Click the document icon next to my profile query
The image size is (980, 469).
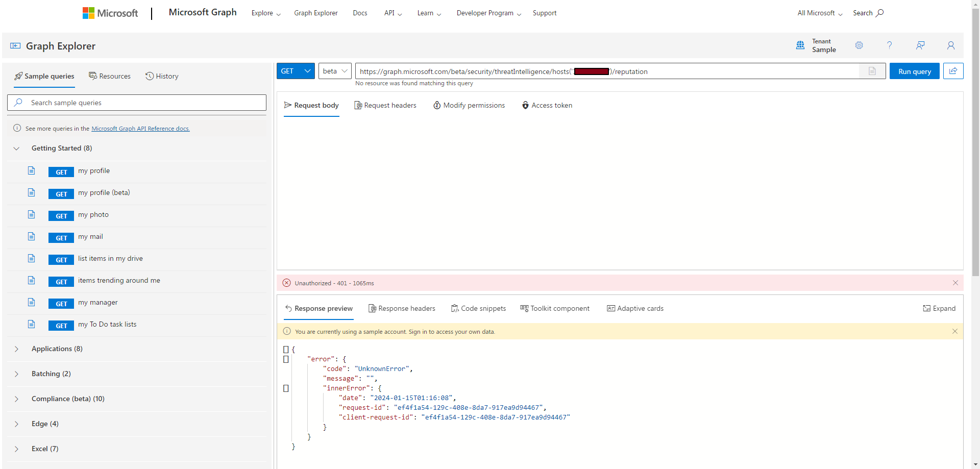pos(31,170)
